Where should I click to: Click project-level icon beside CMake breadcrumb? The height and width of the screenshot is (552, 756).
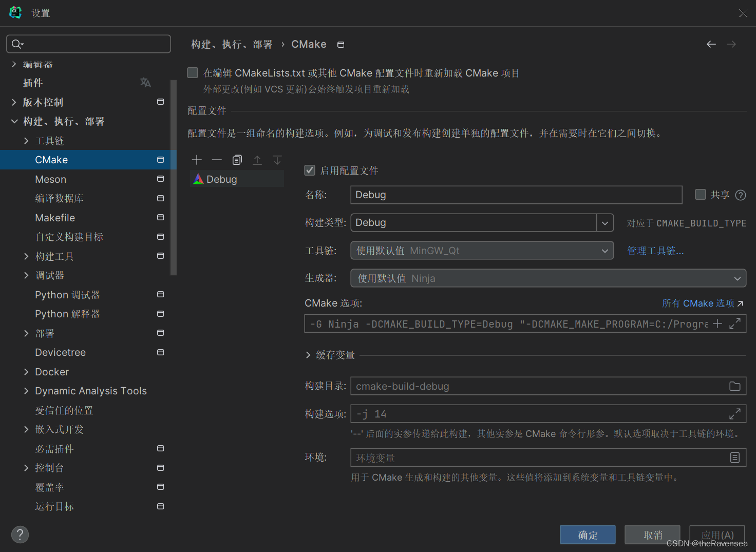click(341, 45)
